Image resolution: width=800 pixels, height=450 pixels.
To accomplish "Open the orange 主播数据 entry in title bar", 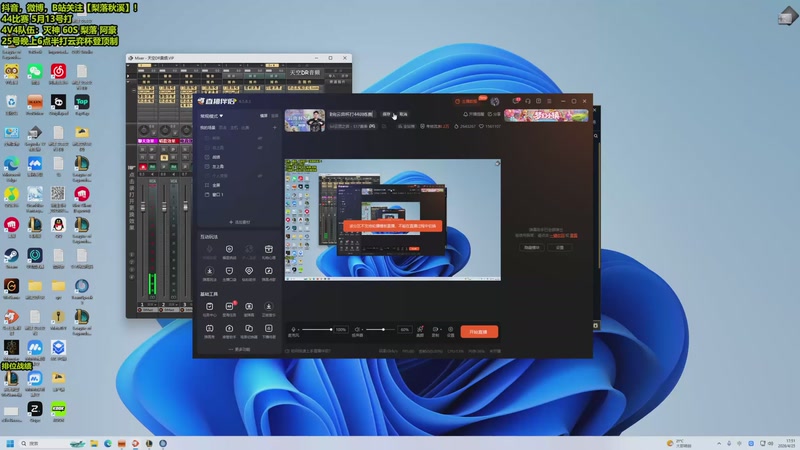I will [x=467, y=102].
